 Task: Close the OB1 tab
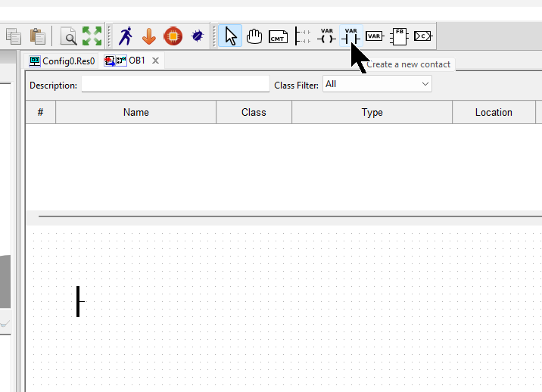coord(155,61)
